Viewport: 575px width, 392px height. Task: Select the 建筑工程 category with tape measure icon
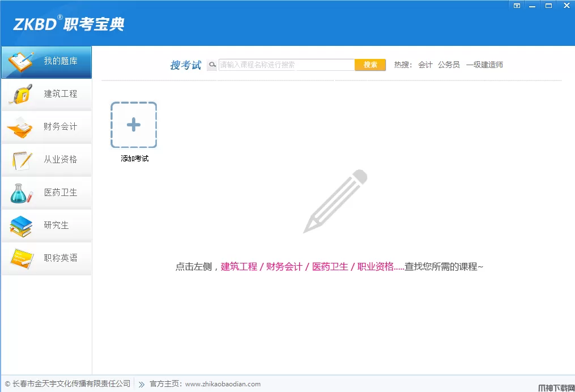point(46,95)
